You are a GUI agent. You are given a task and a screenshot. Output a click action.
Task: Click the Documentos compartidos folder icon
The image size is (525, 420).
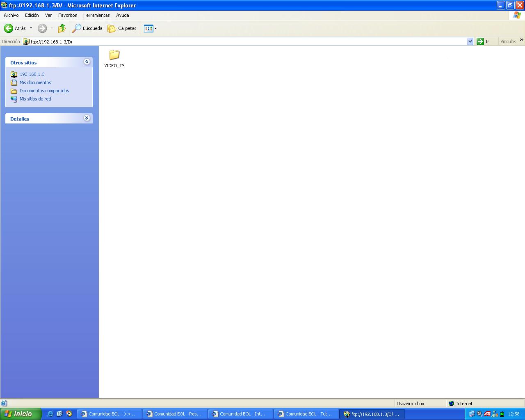coord(14,91)
